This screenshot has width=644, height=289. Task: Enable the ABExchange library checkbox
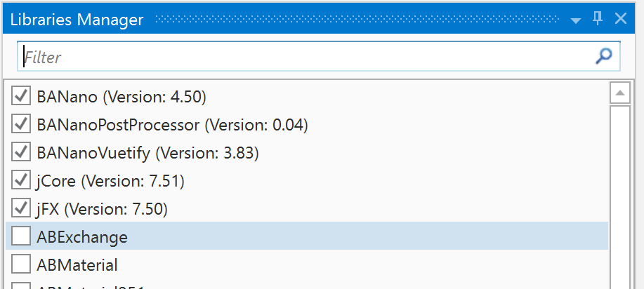click(21, 236)
